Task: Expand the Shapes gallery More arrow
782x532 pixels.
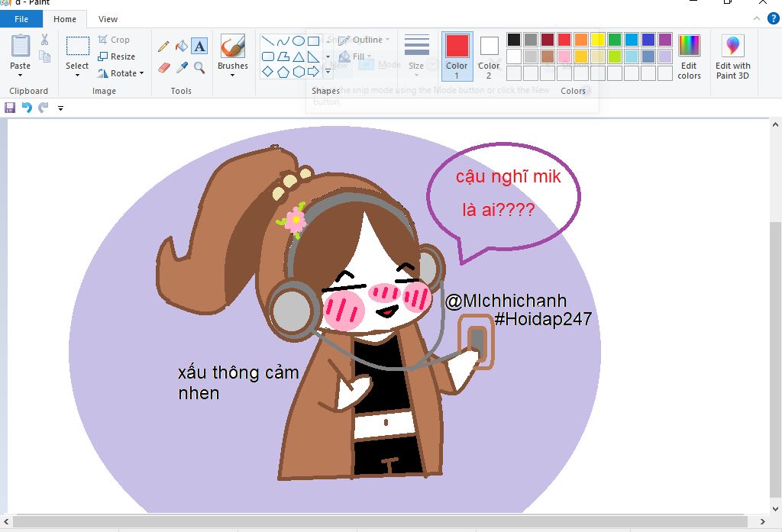Action: (328, 72)
